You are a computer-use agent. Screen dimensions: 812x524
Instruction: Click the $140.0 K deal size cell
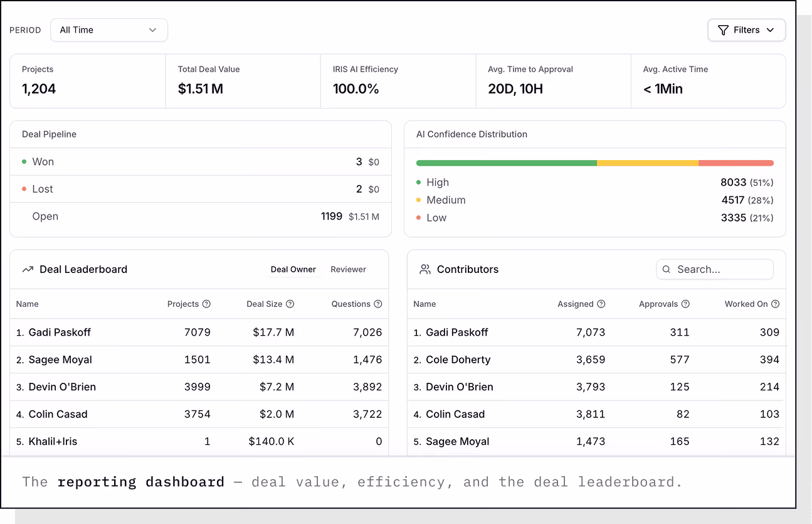[x=272, y=442]
